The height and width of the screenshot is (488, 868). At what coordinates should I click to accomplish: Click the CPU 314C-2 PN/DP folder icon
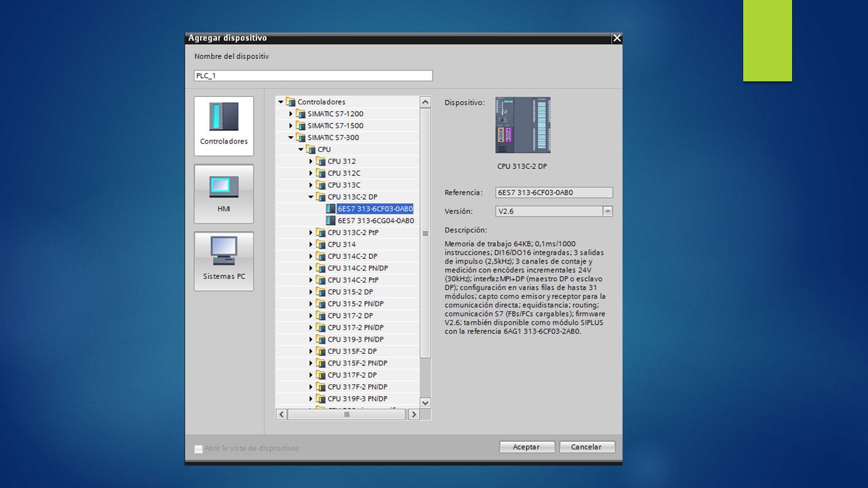click(321, 268)
